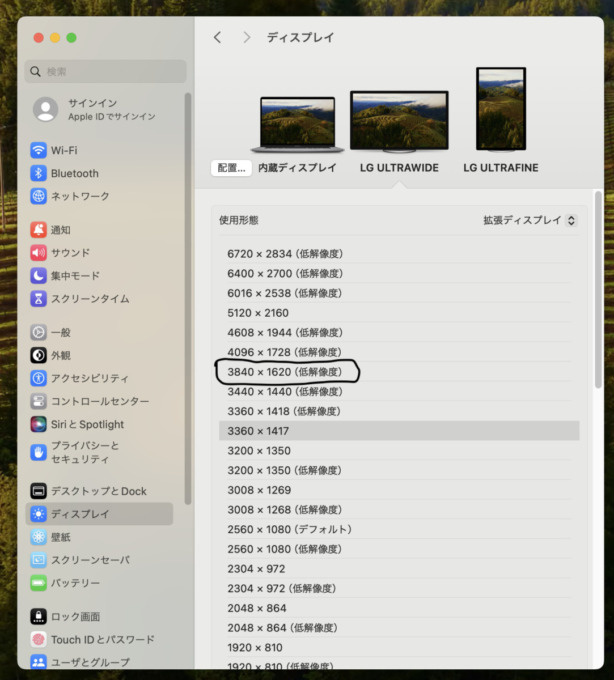The image size is (614, 680).
Task: Open アクセシビリティ icon
Action: [38, 378]
